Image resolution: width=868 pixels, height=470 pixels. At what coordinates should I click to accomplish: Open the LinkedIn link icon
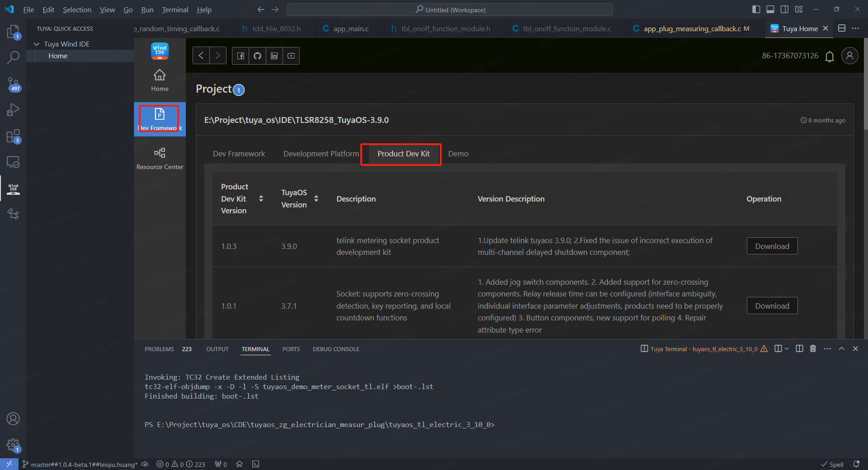point(274,56)
